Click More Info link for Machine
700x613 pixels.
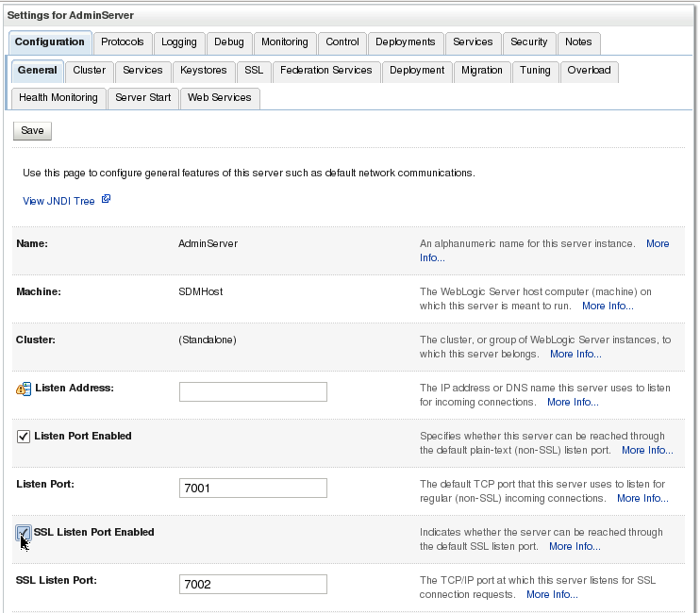[608, 306]
